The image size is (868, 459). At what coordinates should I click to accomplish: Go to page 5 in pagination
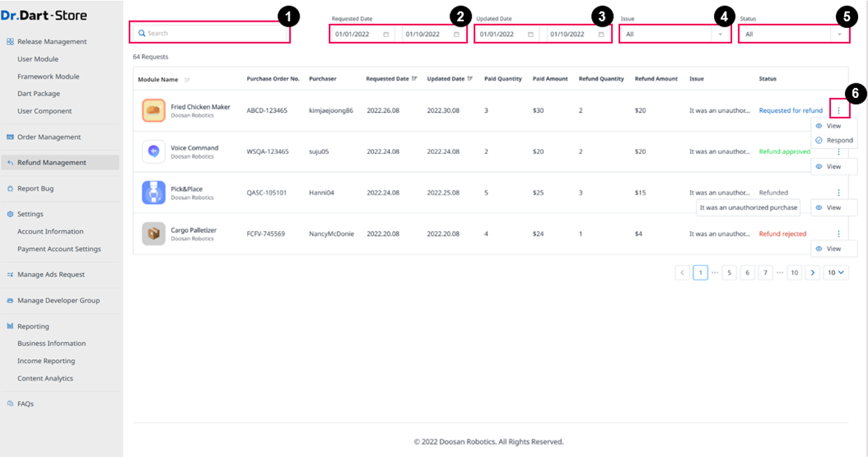(x=729, y=273)
